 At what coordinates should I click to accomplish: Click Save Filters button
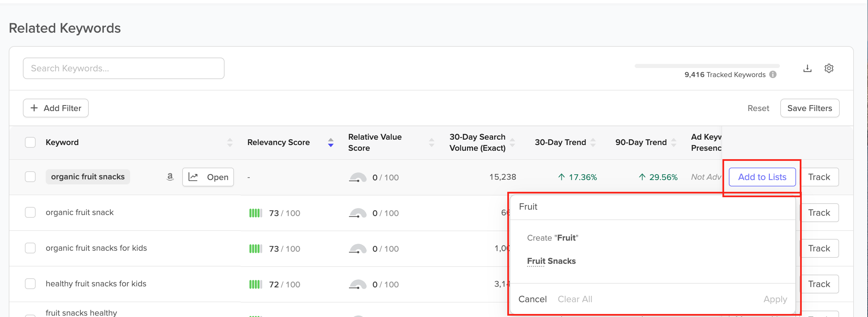click(x=810, y=108)
